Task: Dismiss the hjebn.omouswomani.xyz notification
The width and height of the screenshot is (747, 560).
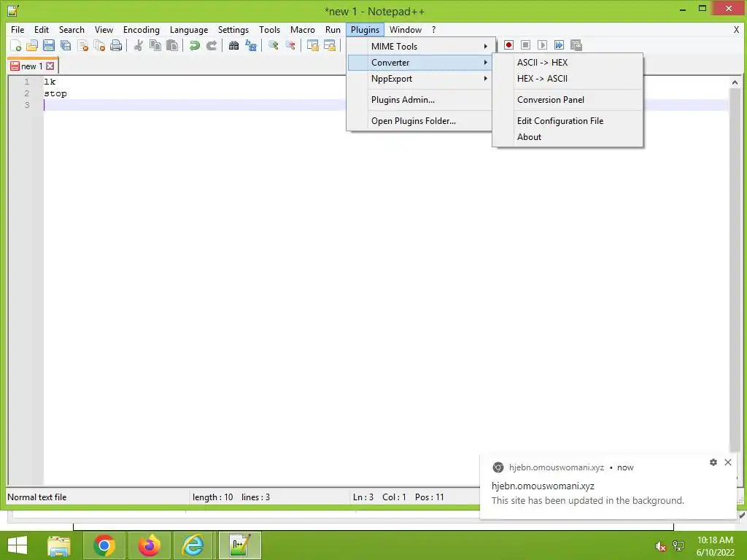Action: click(x=728, y=462)
